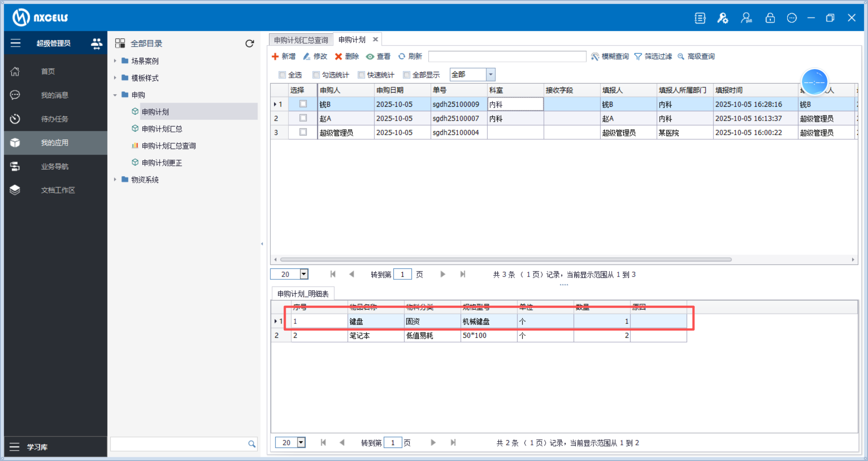868x461 pixels.
Task: Open the upper page-size dropdown showing 20
Action: click(x=304, y=274)
